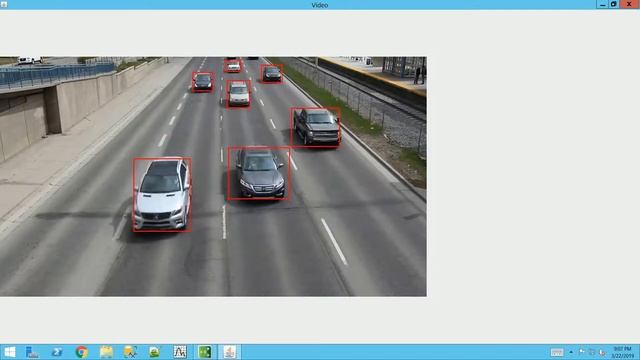Click the muted speaker volume tray icon
640x360 pixels.
coord(602,352)
